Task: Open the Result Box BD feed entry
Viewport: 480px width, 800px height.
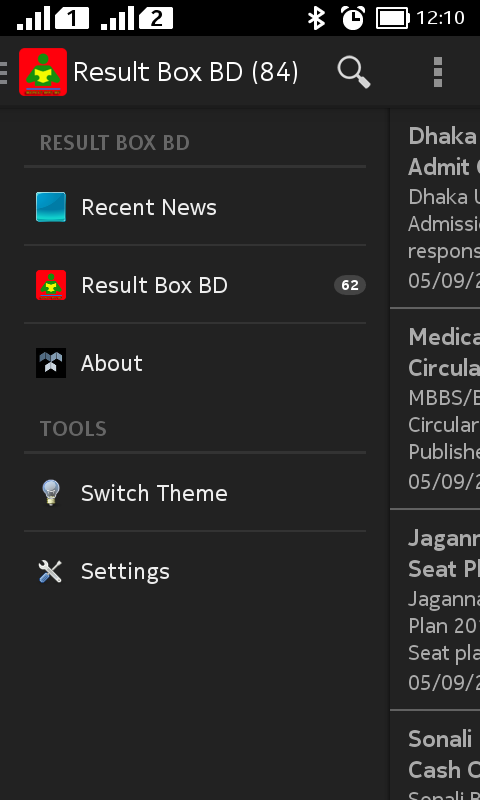Action: (195, 285)
